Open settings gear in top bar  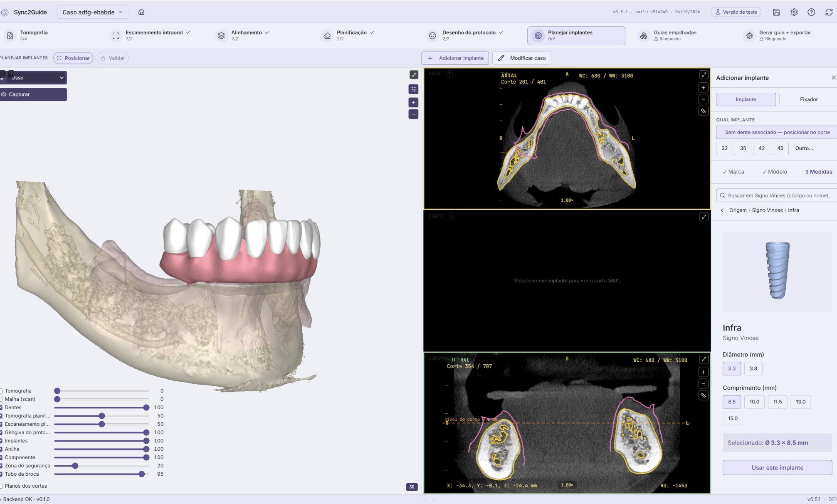pyautogui.click(x=794, y=12)
